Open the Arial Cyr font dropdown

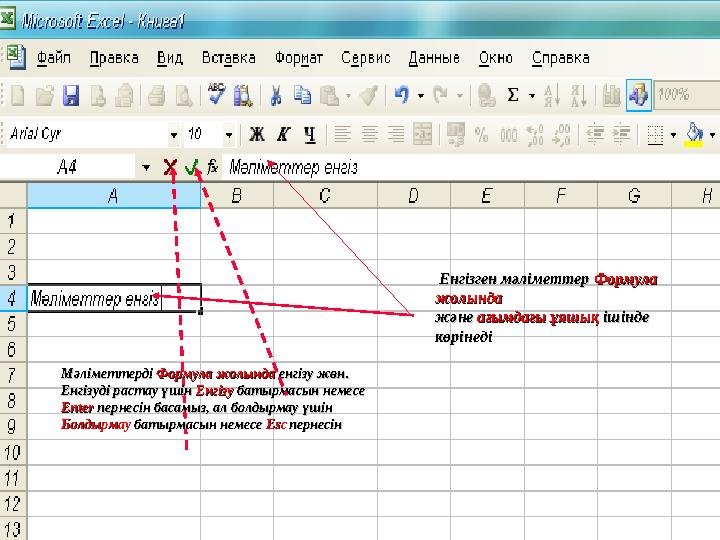point(174,135)
